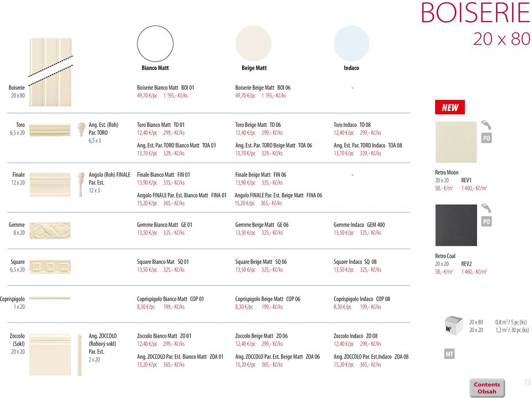Click the Toro Bianco Matt TO 01 entry
Screen dimensions: 532x398
click(x=161, y=125)
